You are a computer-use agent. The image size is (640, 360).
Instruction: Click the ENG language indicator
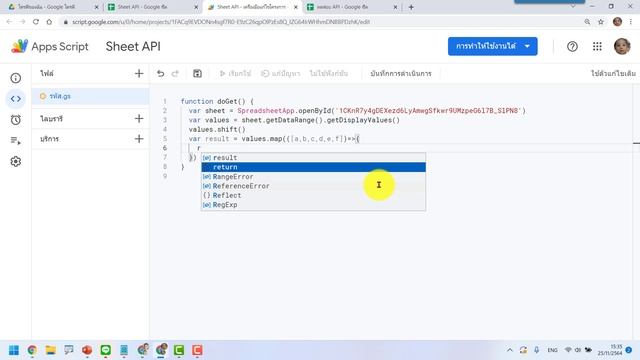coord(552,350)
